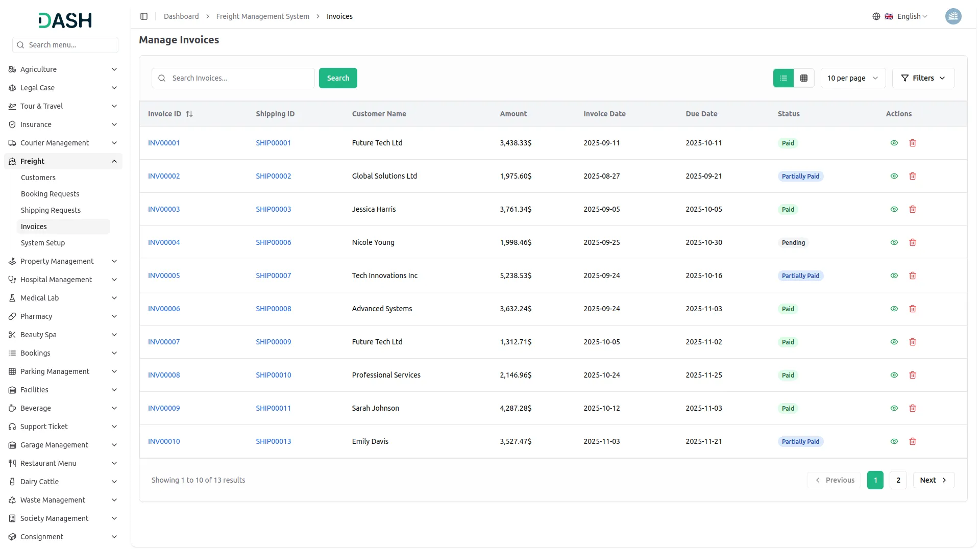View invoice INV00001 with the eye icon

tap(894, 143)
